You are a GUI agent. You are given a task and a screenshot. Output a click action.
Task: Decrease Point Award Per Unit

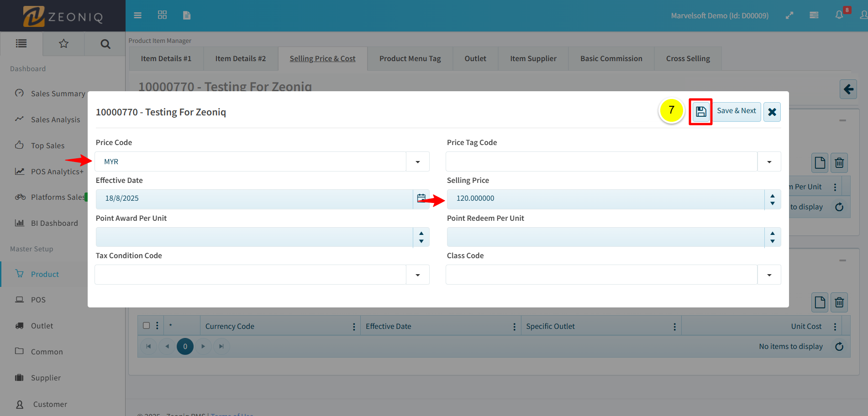tap(421, 241)
